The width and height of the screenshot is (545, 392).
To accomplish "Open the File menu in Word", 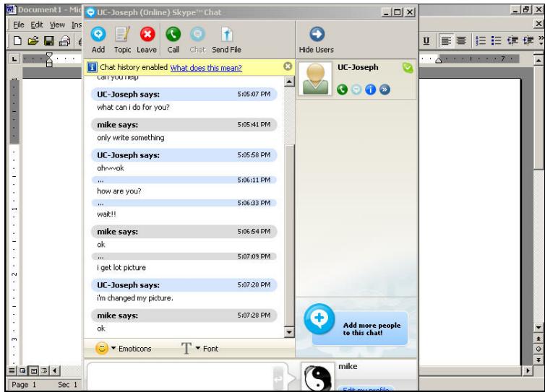I will tap(18, 25).
